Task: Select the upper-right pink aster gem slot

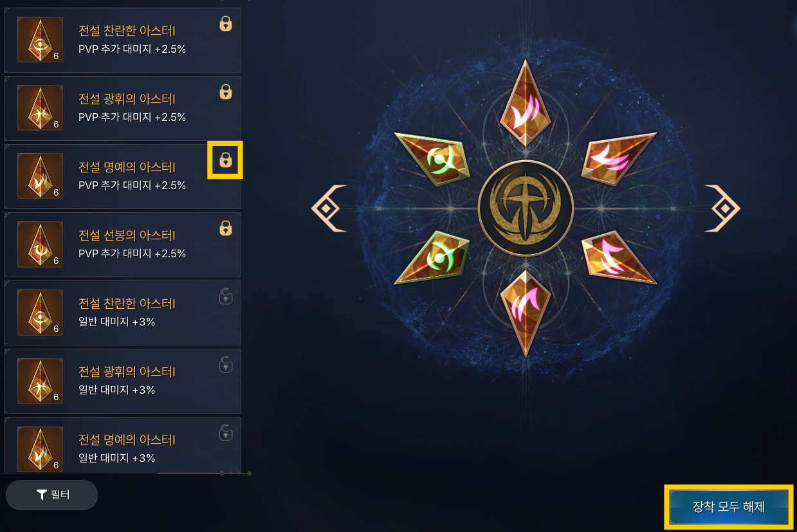Action: (x=619, y=158)
